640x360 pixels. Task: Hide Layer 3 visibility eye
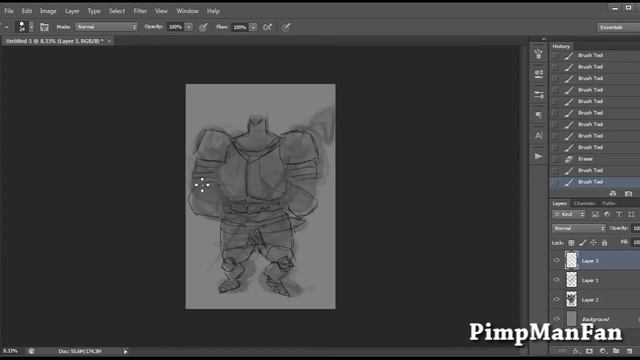[x=556, y=260]
